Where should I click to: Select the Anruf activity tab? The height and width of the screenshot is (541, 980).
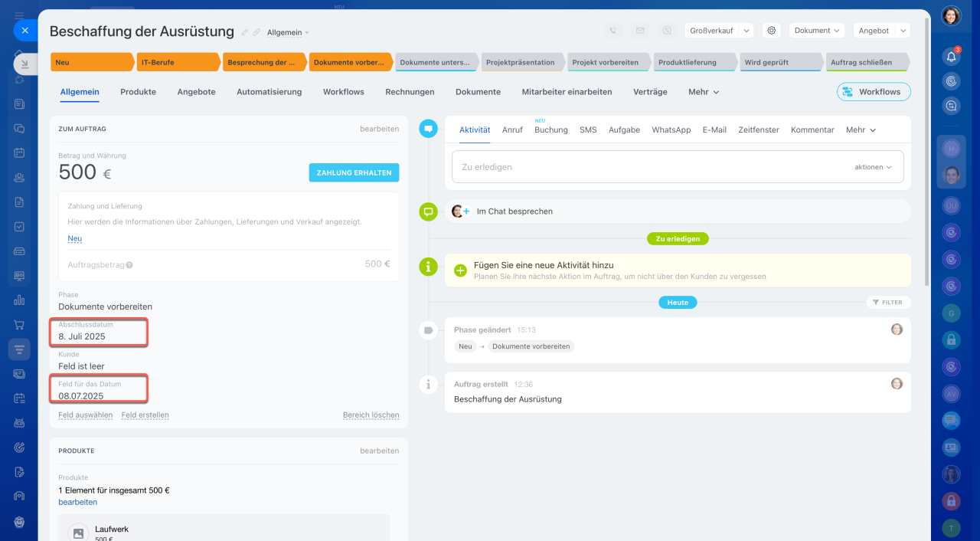pyautogui.click(x=512, y=130)
